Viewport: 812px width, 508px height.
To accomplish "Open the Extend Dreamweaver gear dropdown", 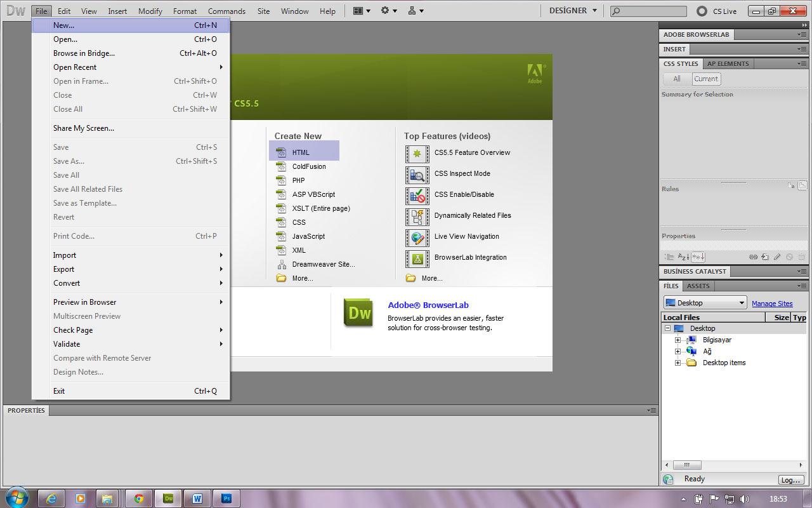I will 388,11.
